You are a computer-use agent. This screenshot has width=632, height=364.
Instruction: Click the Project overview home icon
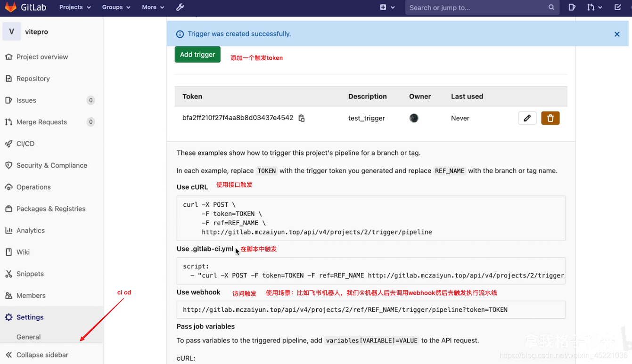pyautogui.click(x=8, y=57)
